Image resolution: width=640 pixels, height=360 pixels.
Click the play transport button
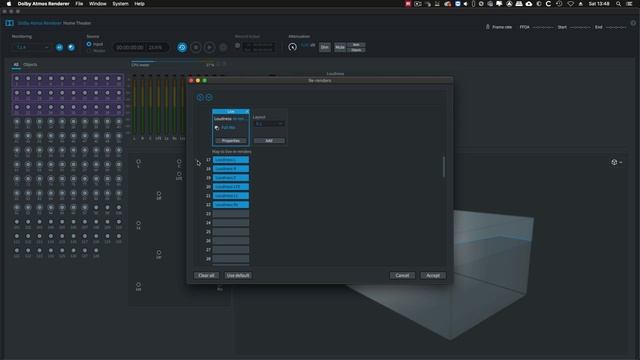click(209, 47)
